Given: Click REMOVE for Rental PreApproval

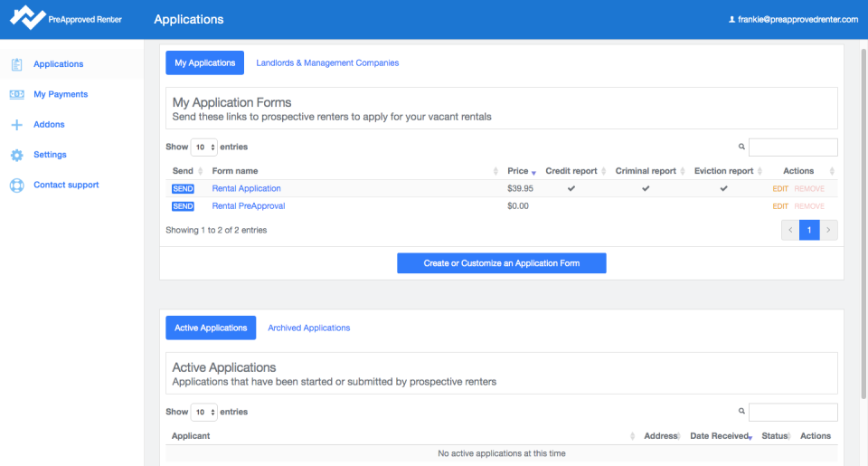Looking at the screenshot, I should 809,206.
